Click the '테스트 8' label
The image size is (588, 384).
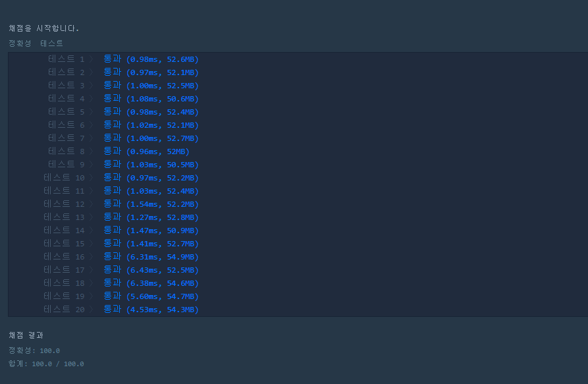(67, 151)
